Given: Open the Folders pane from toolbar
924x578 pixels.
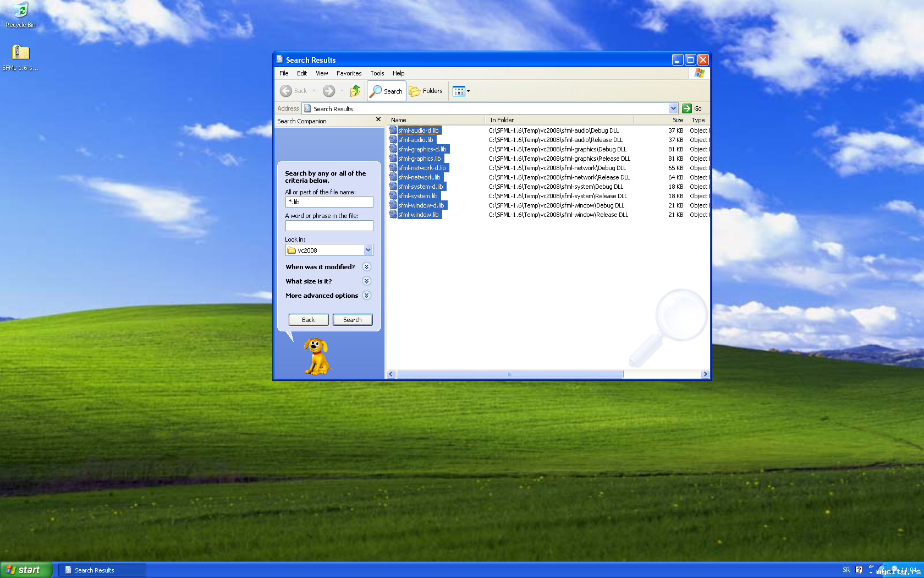Looking at the screenshot, I should click(x=426, y=91).
